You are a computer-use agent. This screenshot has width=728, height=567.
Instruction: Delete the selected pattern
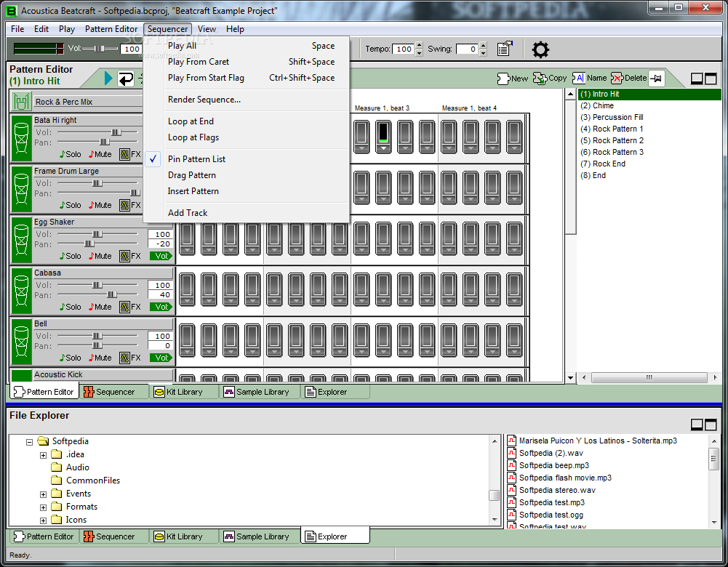[629, 78]
